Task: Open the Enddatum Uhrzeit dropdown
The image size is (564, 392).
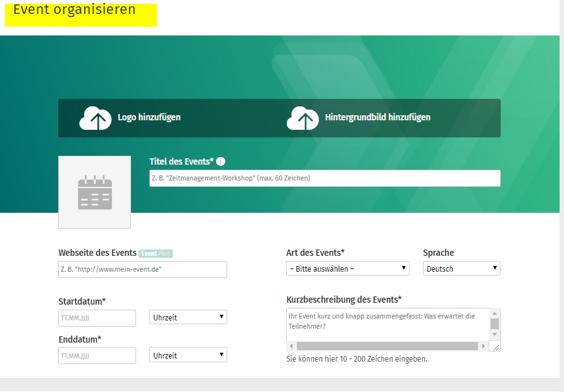Action: pyautogui.click(x=188, y=355)
